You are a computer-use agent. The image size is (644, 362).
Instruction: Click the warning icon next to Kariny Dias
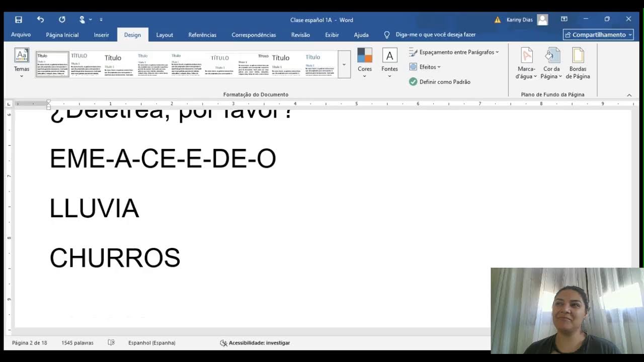[x=498, y=20]
